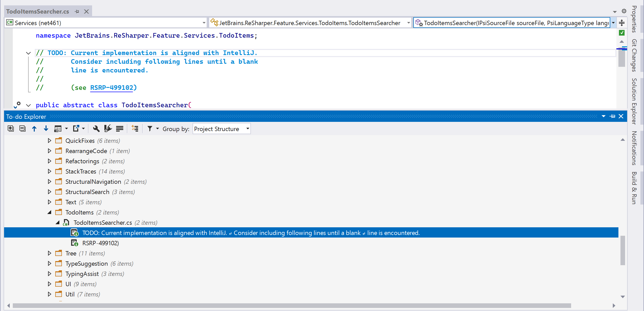This screenshot has height=311, width=644.
Task: Toggle the highlighter marker toolbar icon
Action: [x=108, y=128]
